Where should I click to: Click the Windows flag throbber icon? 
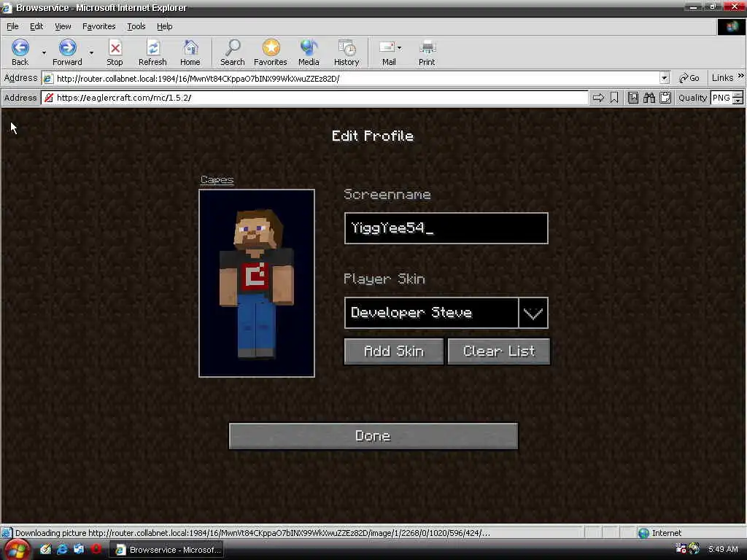732,27
